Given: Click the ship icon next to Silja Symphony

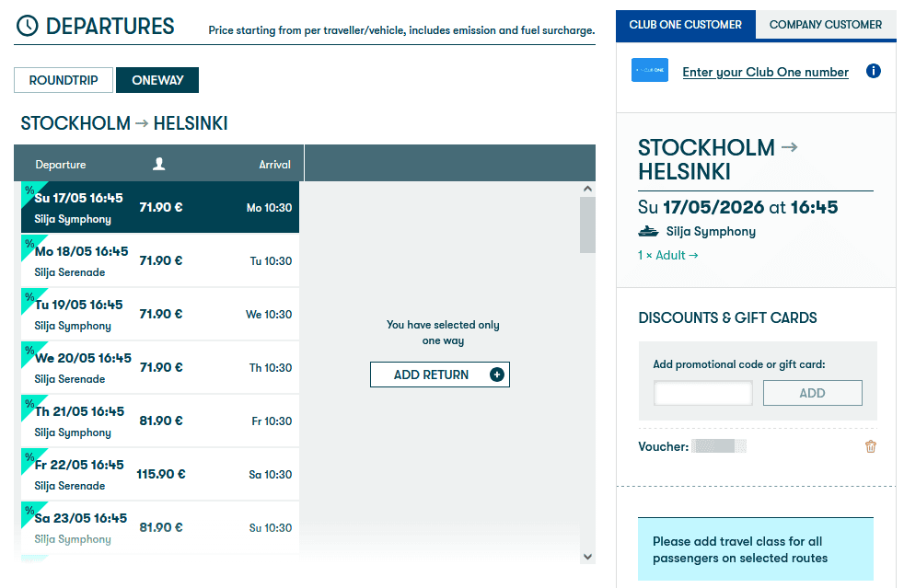Looking at the screenshot, I should point(649,231).
